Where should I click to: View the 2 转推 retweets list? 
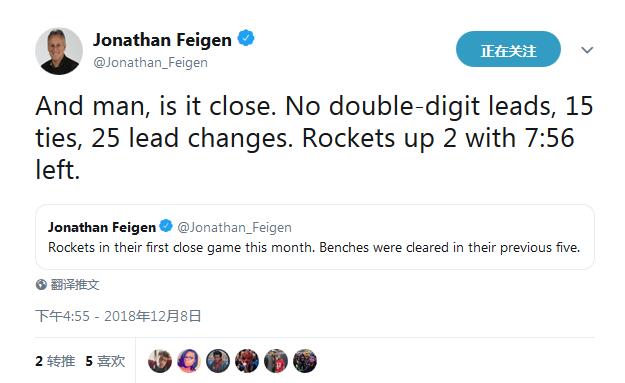pos(55,361)
